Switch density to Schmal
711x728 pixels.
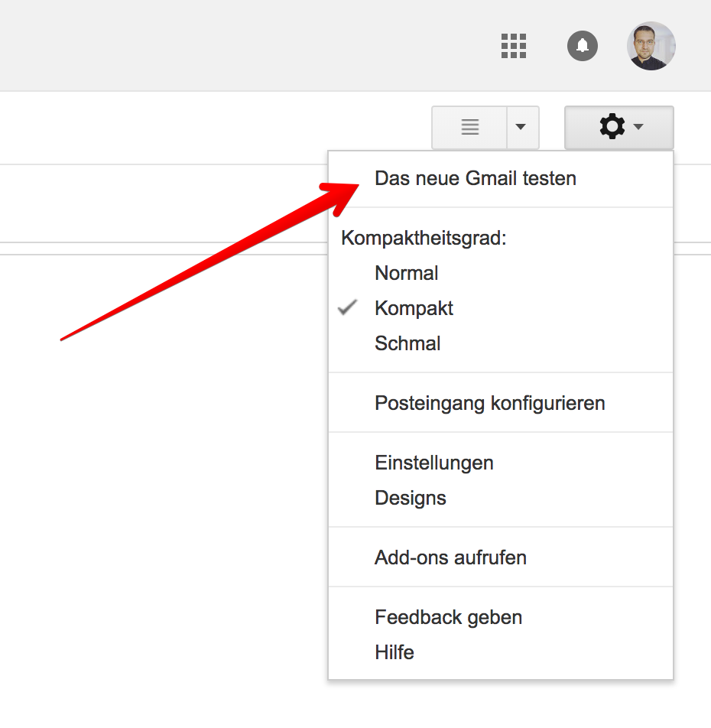[x=407, y=343]
